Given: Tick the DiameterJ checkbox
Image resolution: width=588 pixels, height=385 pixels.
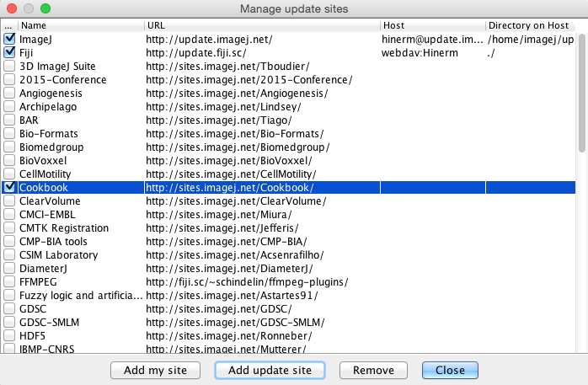Looking at the screenshot, I should pyautogui.click(x=9, y=269).
